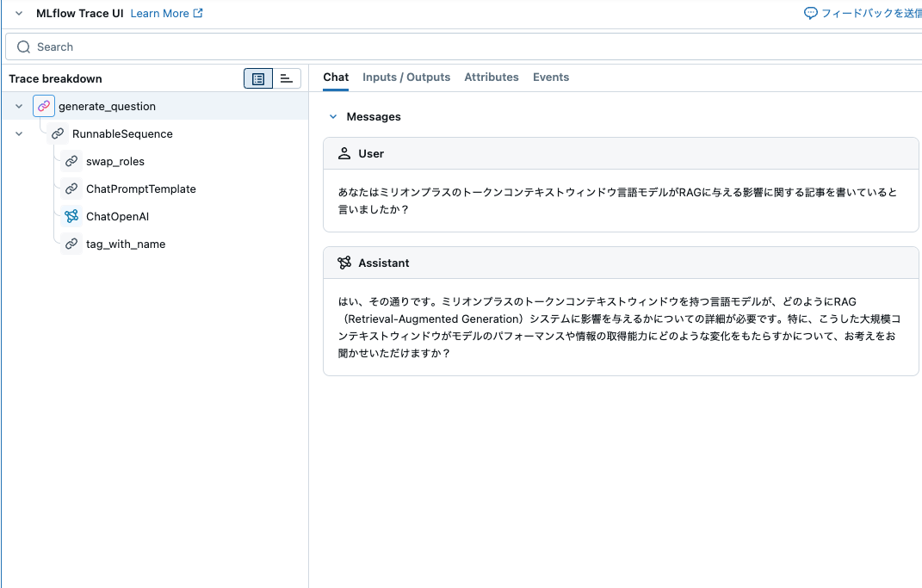922x588 pixels.
Task: Switch to the Attributes tab
Action: point(492,77)
